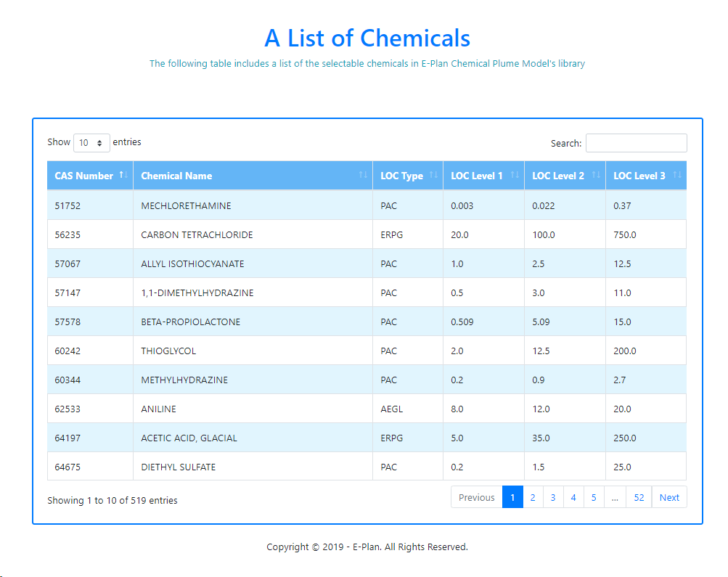Click LOC Level 1 sort arrows
The height and width of the screenshot is (577, 728).
click(515, 175)
